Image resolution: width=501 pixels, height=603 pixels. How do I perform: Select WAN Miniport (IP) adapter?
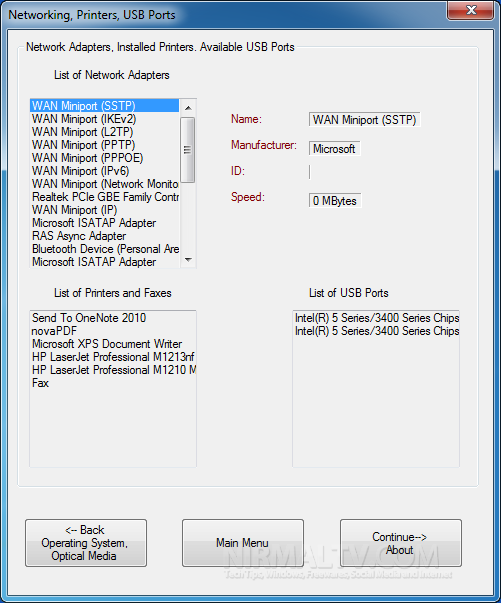(x=105, y=210)
